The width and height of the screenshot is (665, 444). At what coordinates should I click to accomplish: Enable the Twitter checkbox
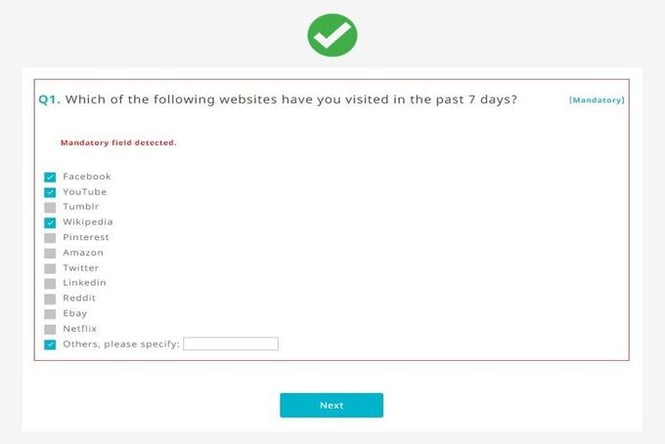50,268
